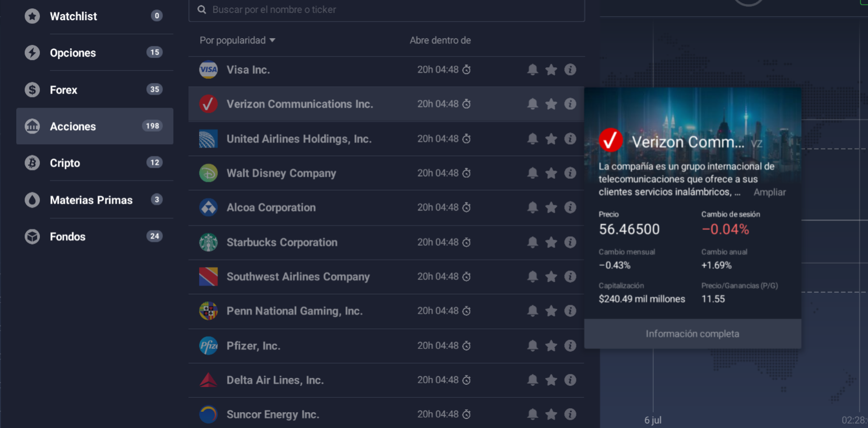868x428 pixels.
Task: Toggle favorite star for Pfizer, Inc.
Action: click(551, 346)
